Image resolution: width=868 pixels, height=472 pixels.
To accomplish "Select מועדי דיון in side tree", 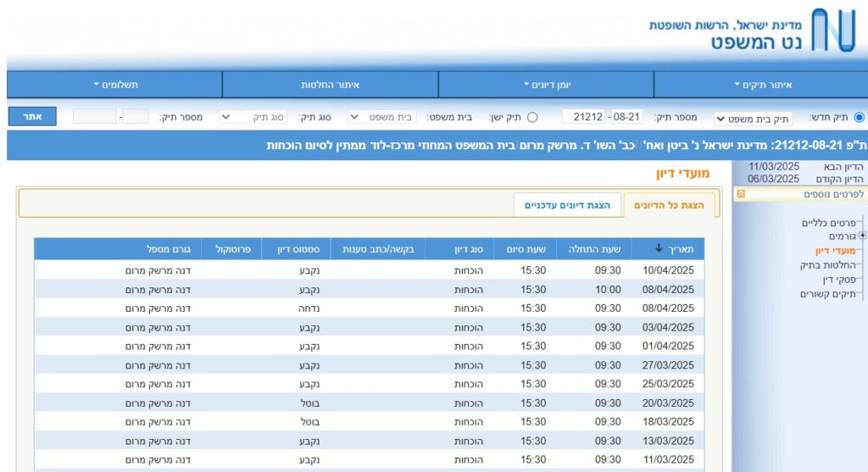I will pos(835,251).
